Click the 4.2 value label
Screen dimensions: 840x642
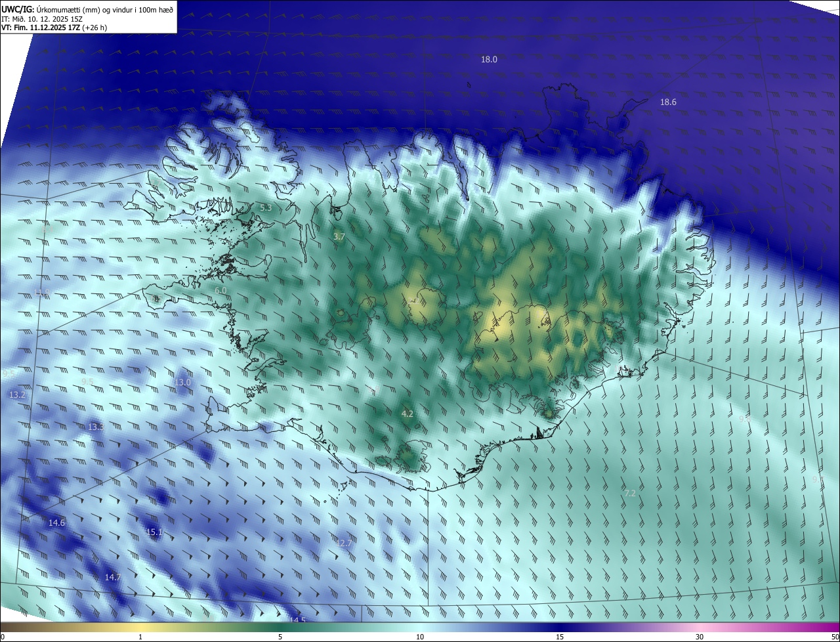click(x=407, y=414)
